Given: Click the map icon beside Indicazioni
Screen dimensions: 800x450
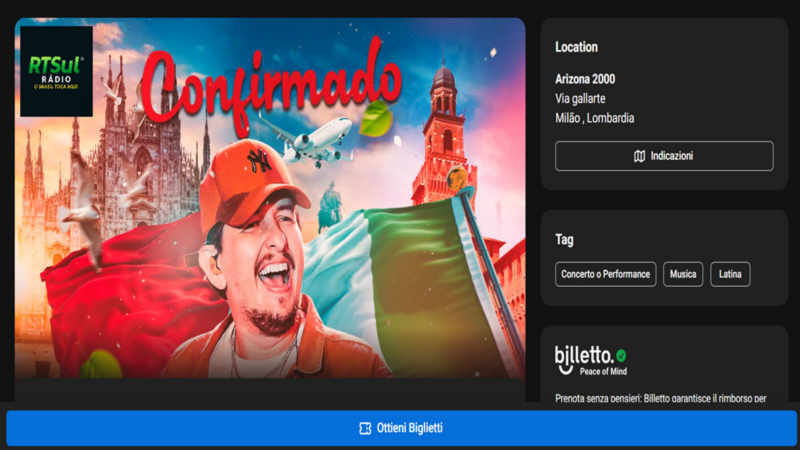Looking at the screenshot, I should coord(640,156).
